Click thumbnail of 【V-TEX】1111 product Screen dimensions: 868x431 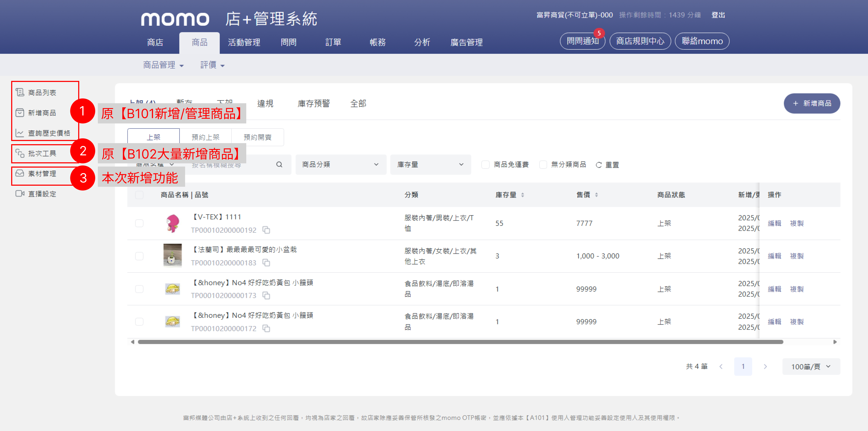pos(173,223)
